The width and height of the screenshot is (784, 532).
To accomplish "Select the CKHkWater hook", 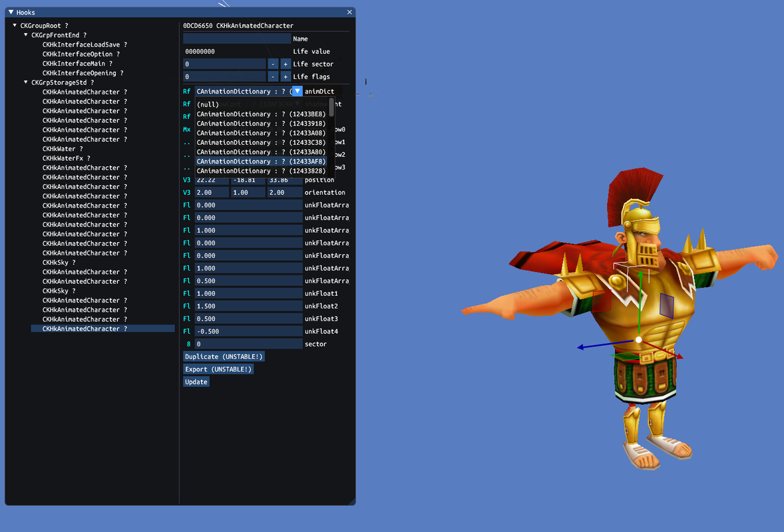I will coord(63,149).
